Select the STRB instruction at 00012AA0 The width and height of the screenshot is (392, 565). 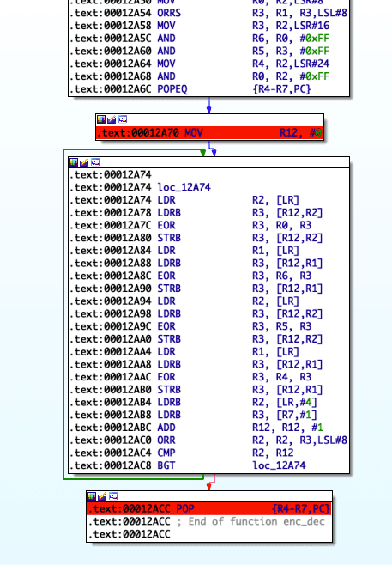(196, 339)
